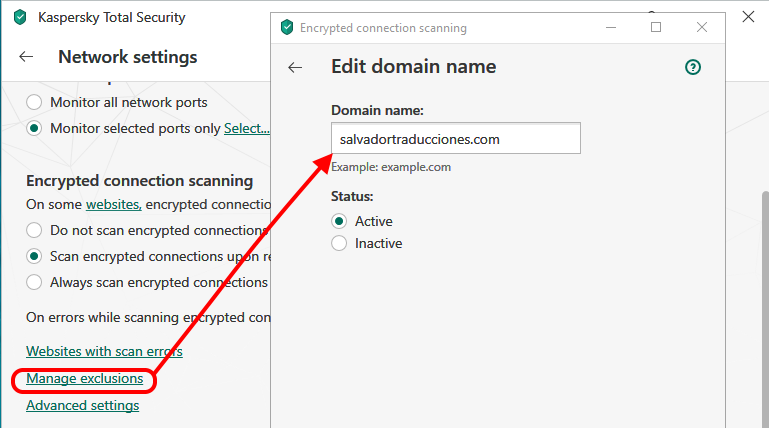Click the Kaspersky shield logo in main window
Image resolution: width=769 pixels, height=428 pixels.
[x=20, y=17]
